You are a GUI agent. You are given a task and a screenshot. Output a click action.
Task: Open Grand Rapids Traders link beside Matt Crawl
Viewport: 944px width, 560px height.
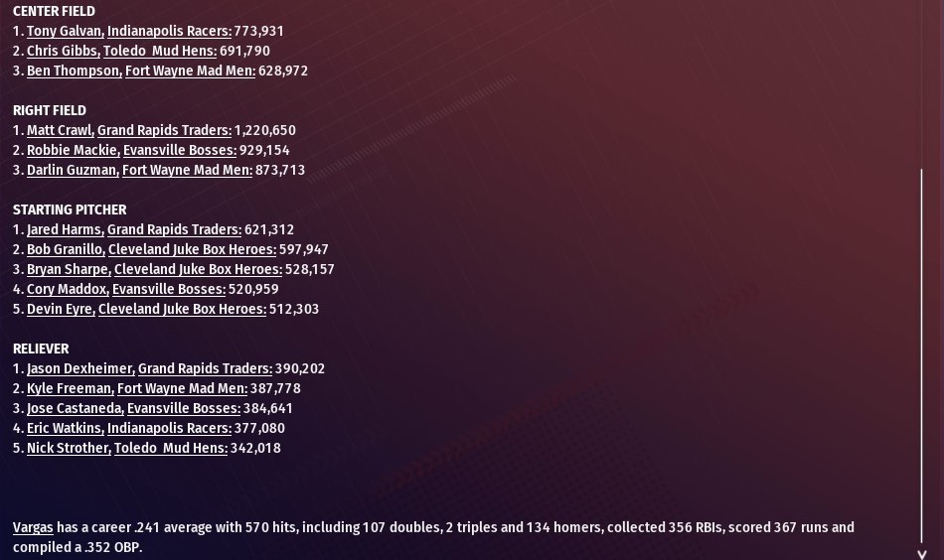(x=164, y=130)
